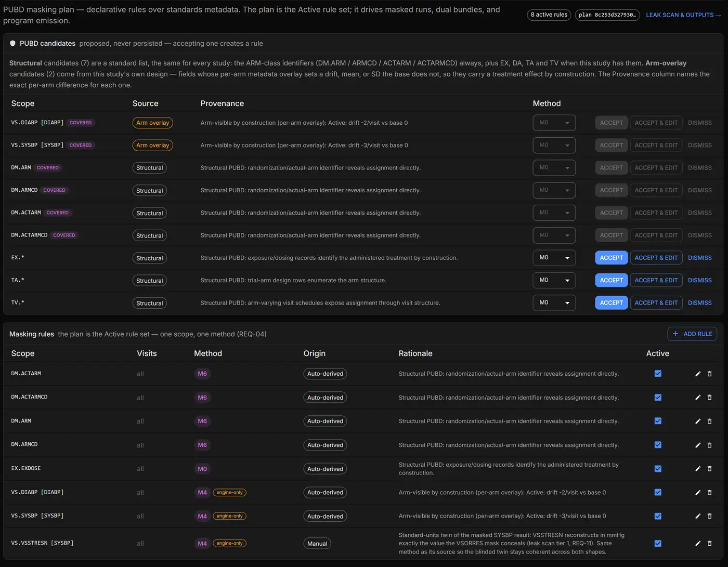Dismiss the TV.* candidate
728x567 pixels.
point(700,302)
